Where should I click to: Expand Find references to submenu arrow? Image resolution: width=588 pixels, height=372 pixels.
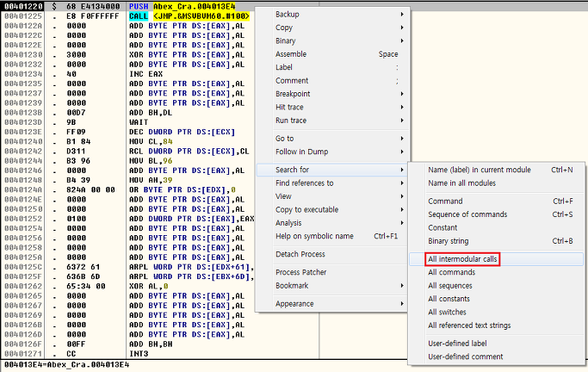pos(402,183)
